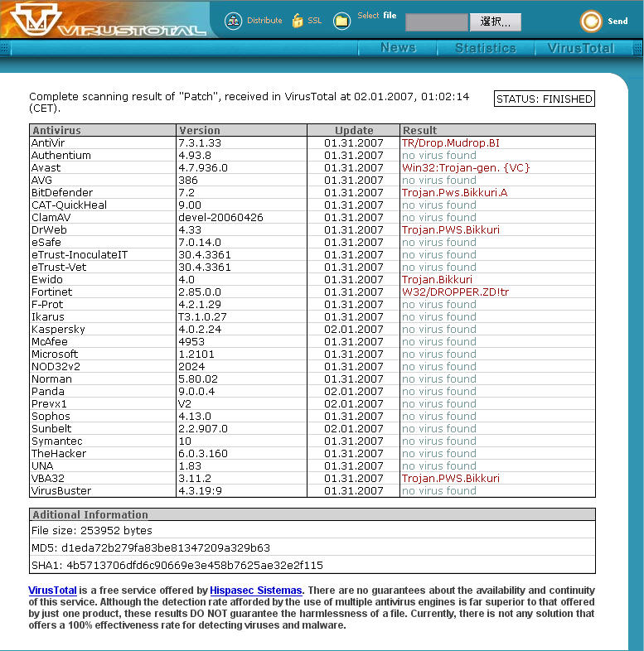This screenshot has width=644, height=651.
Task: Click the Sophos version 4.13.0
Action: click(x=195, y=417)
